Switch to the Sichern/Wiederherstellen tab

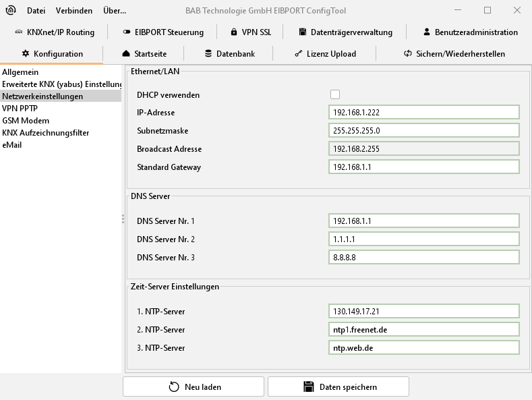[454, 54]
